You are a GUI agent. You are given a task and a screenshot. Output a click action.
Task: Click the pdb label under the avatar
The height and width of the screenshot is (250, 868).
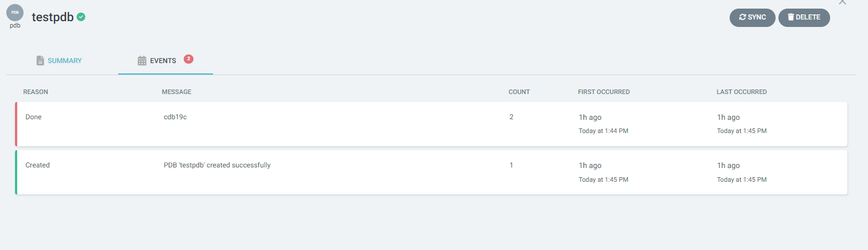(x=15, y=25)
